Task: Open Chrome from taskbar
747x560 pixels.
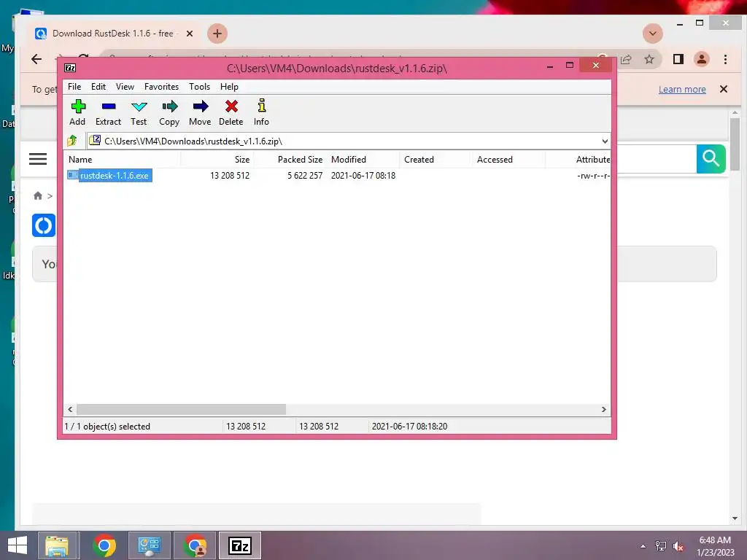Action: [x=104, y=545]
